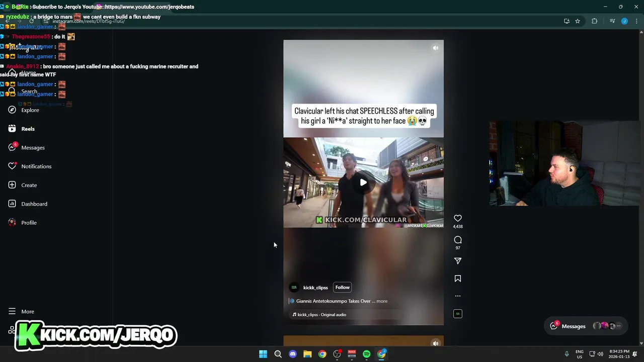Like the reel with heart icon
644x362 pixels.
[457, 218]
